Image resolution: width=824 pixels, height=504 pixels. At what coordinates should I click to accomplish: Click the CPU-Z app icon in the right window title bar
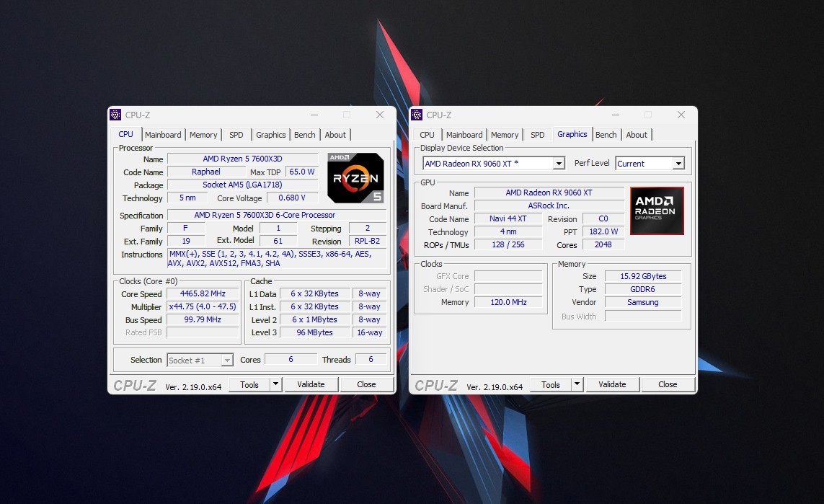click(417, 115)
